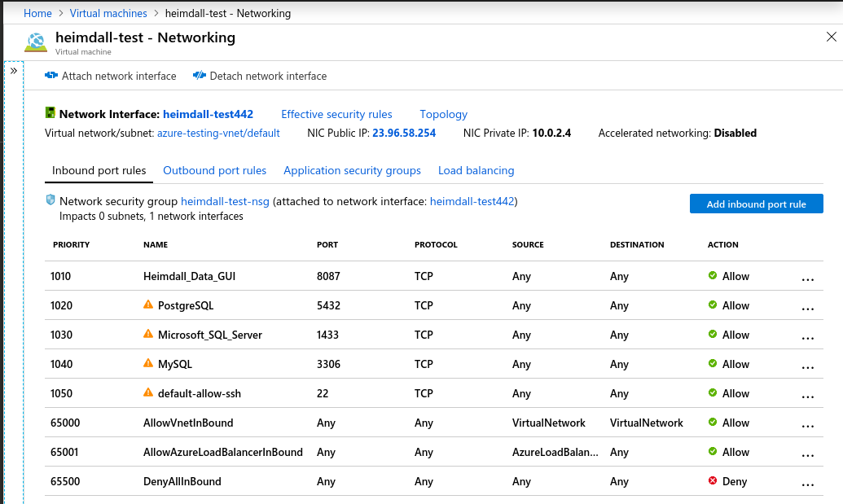Open more options for DenyAllInBound rule
Image resolution: width=843 pixels, height=504 pixels.
pyautogui.click(x=807, y=484)
